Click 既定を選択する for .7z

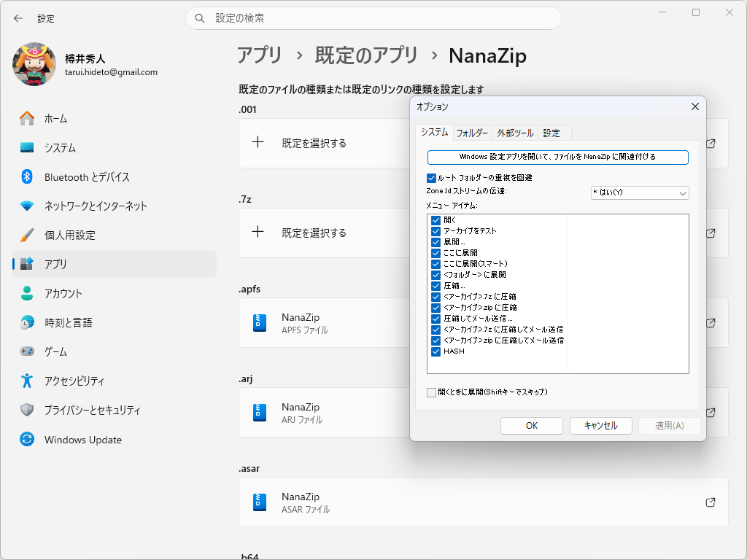pyautogui.click(x=314, y=233)
